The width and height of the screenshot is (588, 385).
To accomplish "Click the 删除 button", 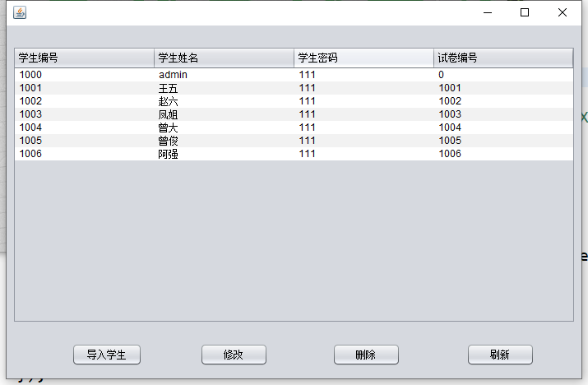I will (366, 355).
